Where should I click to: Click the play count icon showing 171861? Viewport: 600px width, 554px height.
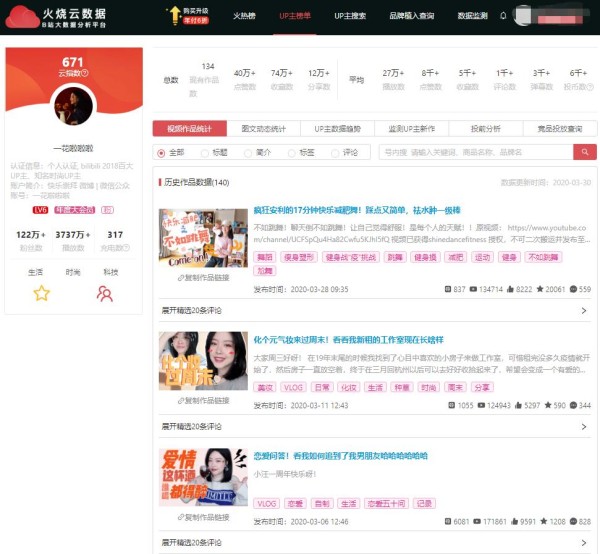[477, 521]
